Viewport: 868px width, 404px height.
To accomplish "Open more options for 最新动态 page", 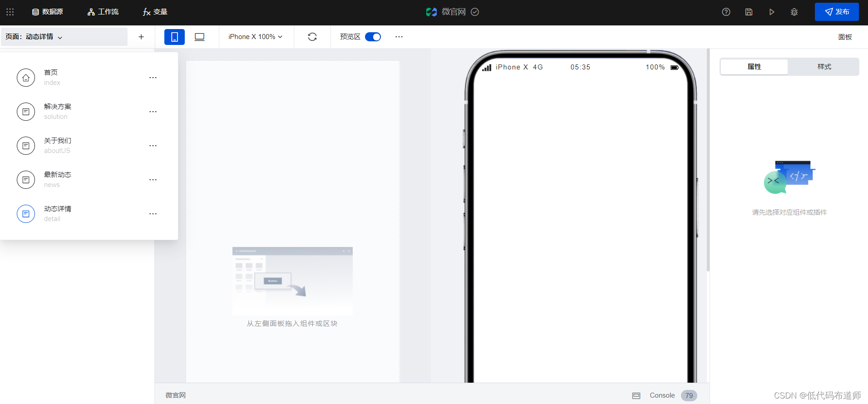I will click(x=153, y=180).
